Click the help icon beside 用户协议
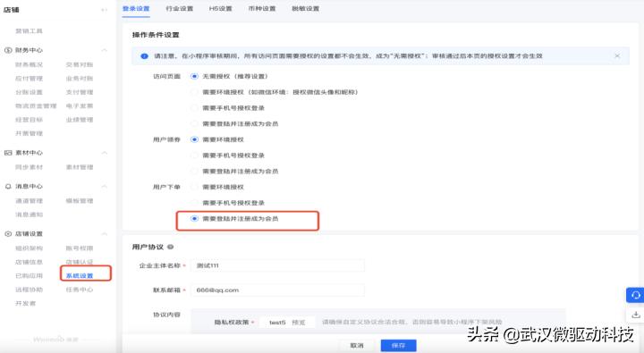 (x=171, y=247)
